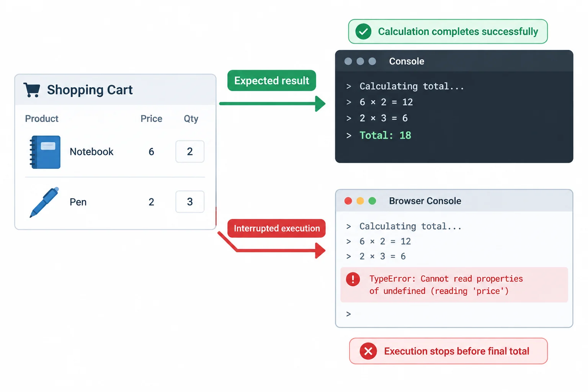This screenshot has height=392, width=588.
Task: Click the dark 'Console' window title
Action: (x=407, y=61)
